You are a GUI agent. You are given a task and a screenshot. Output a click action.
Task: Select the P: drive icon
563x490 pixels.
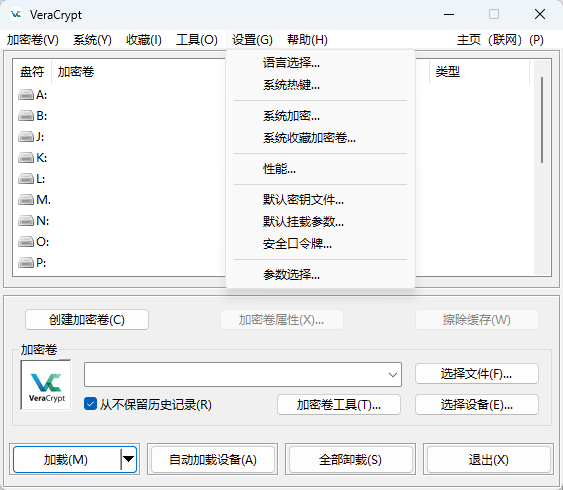(26, 263)
